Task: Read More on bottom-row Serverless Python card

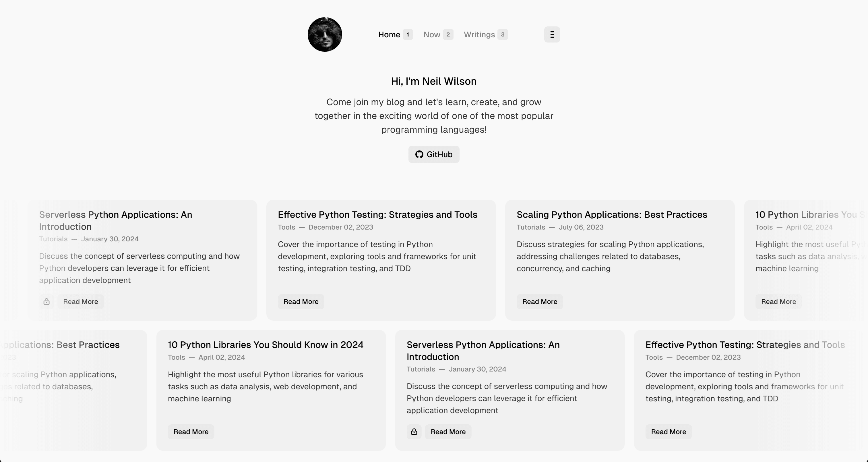Action: tap(448, 432)
